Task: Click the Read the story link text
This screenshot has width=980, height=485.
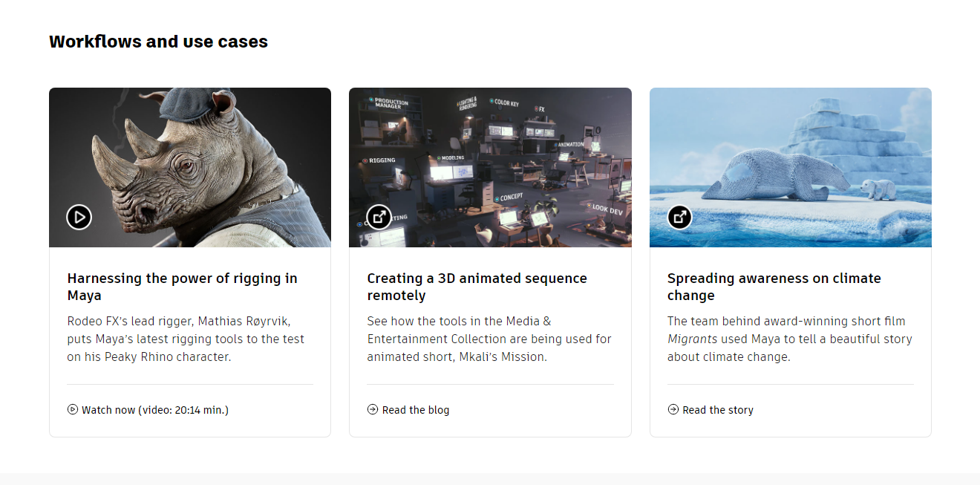Action: click(x=718, y=410)
